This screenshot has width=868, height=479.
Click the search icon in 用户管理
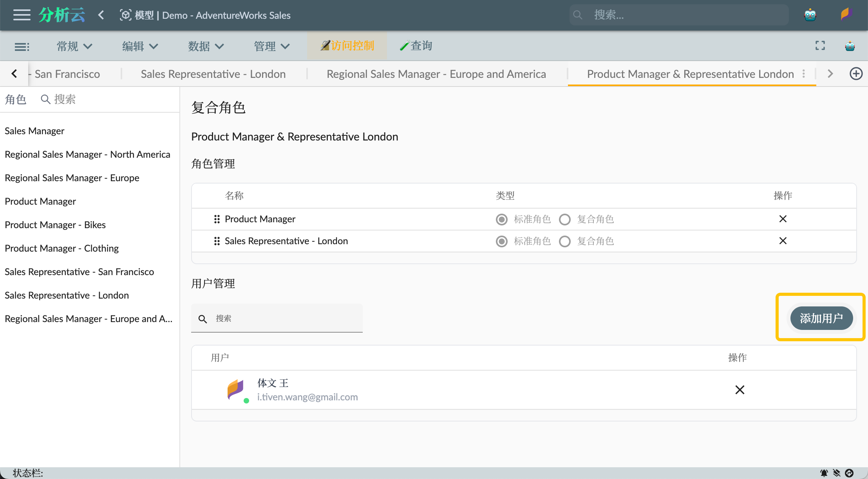coord(203,318)
